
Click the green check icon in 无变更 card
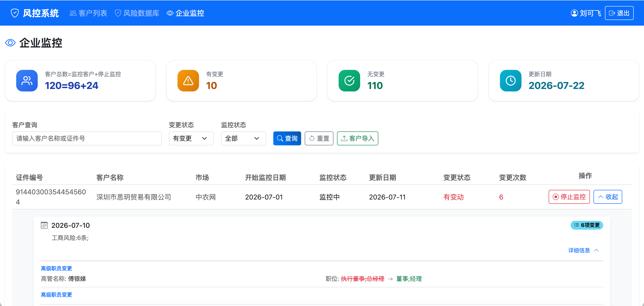(349, 81)
